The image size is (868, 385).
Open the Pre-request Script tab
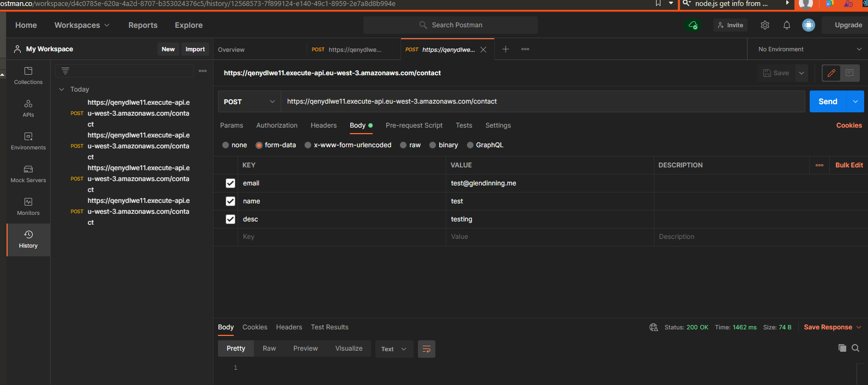tap(414, 125)
